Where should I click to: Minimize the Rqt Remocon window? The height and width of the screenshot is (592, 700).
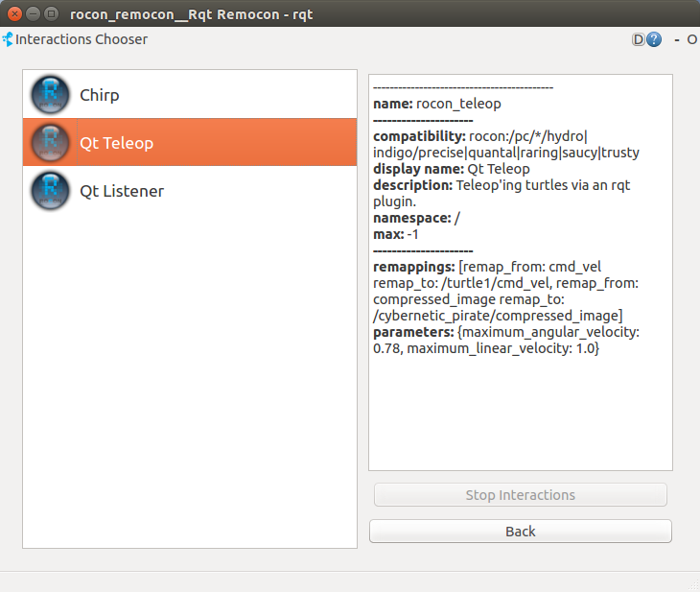[x=33, y=13]
